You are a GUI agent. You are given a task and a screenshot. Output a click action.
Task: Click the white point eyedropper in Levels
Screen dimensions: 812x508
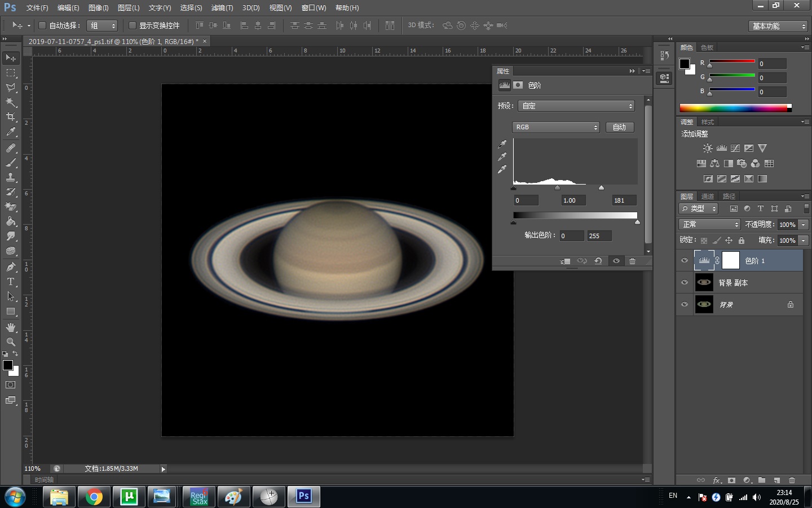click(x=502, y=169)
